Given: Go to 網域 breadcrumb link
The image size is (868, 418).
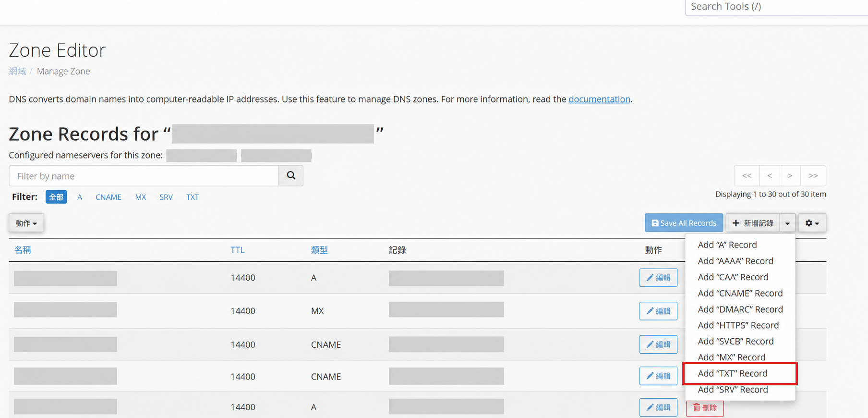Looking at the screenshot, I should 17,71.
